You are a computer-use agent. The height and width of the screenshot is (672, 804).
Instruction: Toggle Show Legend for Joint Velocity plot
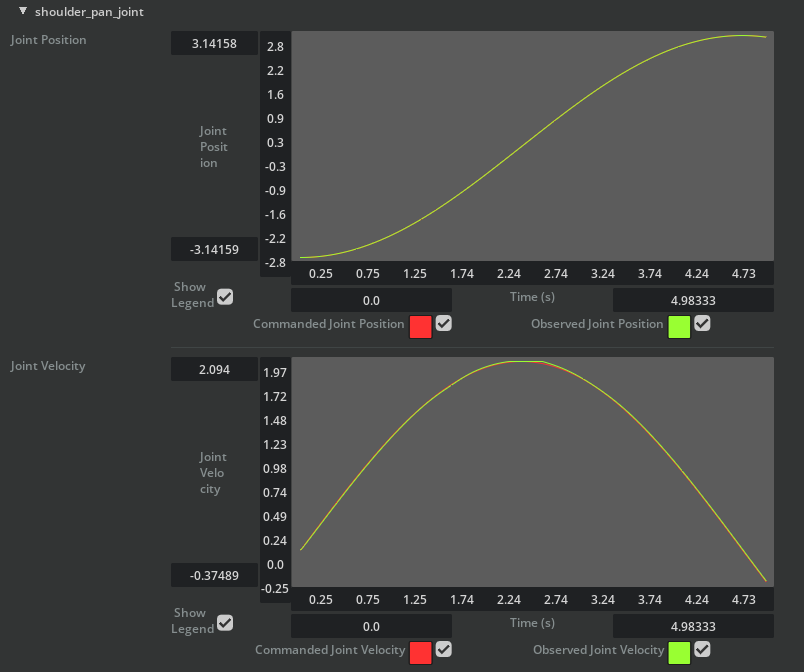tap(225, 623)
